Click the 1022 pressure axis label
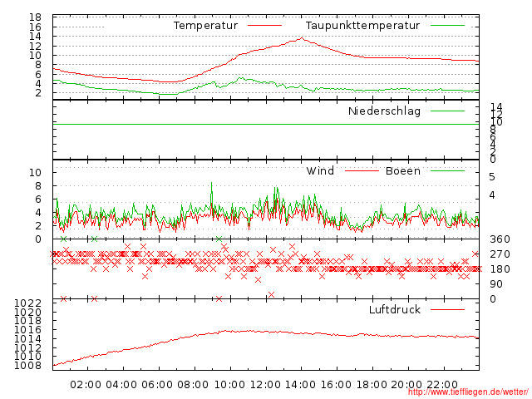This screenshot has width=532, height=399. [27, 303]
